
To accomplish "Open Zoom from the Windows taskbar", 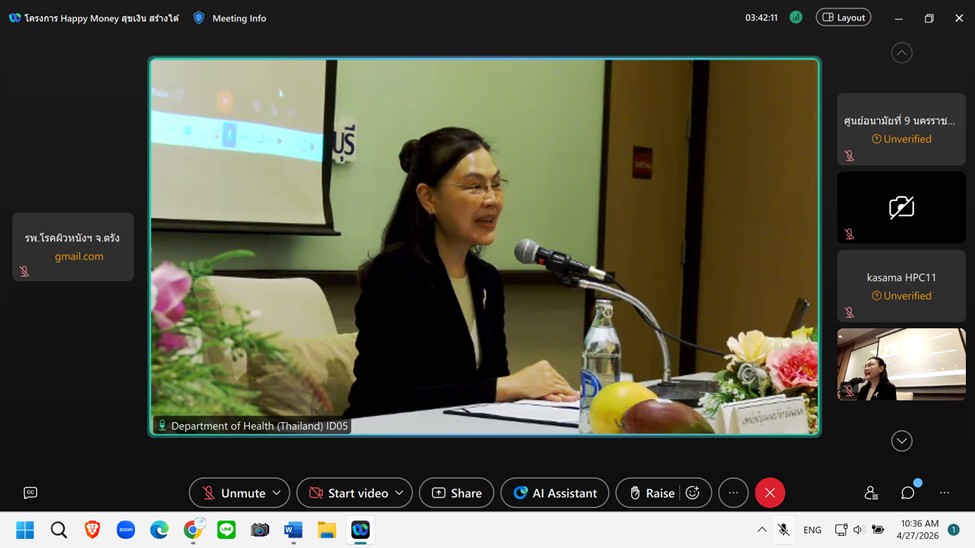I will [x=126, y=530].
